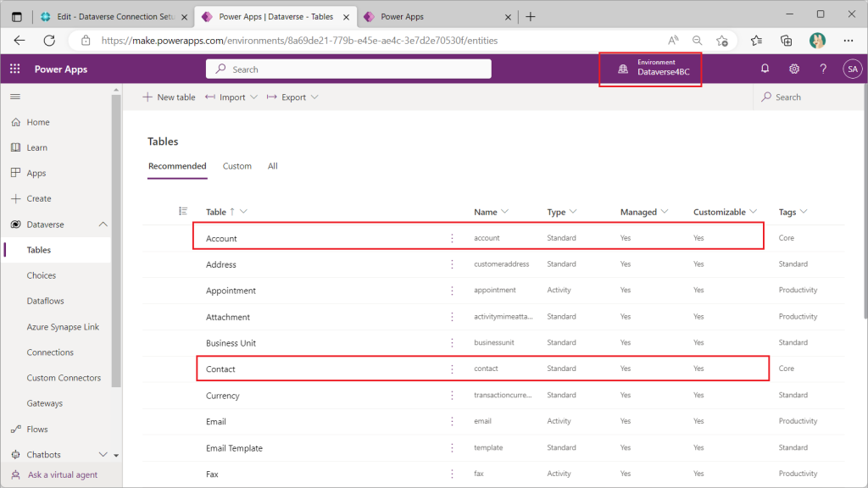Click the left navigation scrollbar down arrow
The width and height of the screenshot is (868, 488).
(116, 455)
